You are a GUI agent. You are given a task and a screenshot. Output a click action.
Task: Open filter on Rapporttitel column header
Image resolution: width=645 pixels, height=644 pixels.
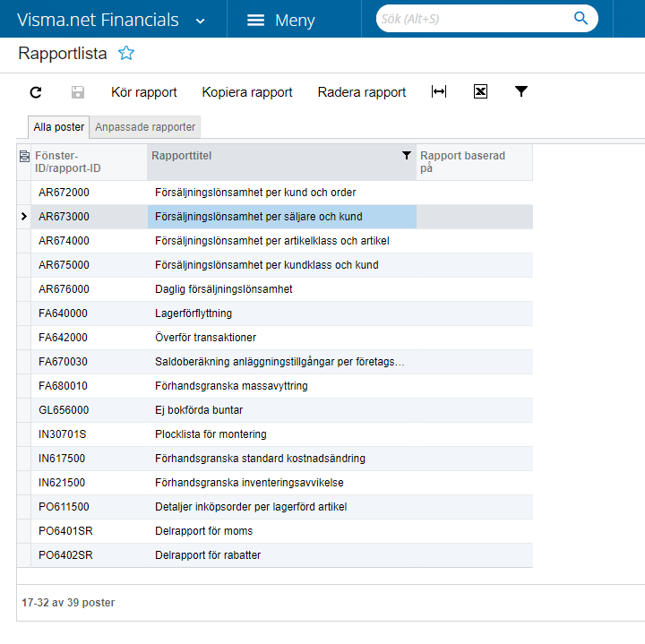point(407,156)
